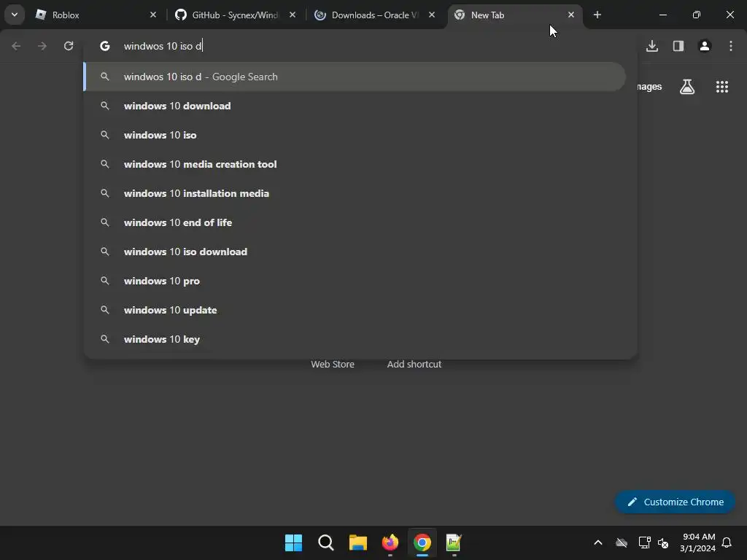Select the New Tab tab

click(514, 15)
